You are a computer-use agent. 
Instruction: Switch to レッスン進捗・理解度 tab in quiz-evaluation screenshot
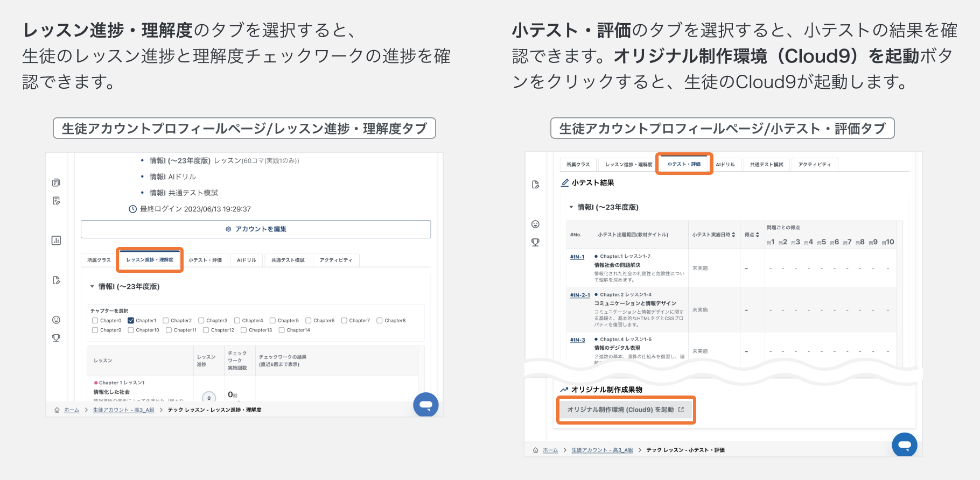(x=628, y=165)
